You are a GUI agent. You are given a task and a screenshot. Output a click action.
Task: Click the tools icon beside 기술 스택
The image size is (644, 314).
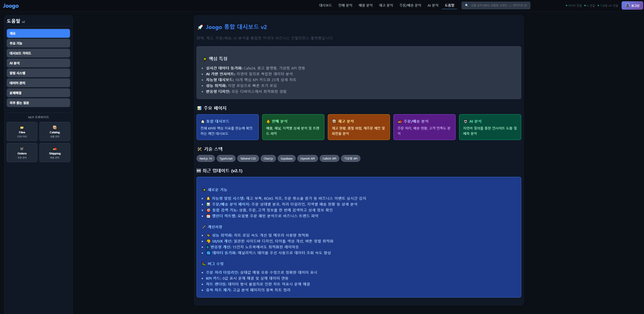(200, 149)
